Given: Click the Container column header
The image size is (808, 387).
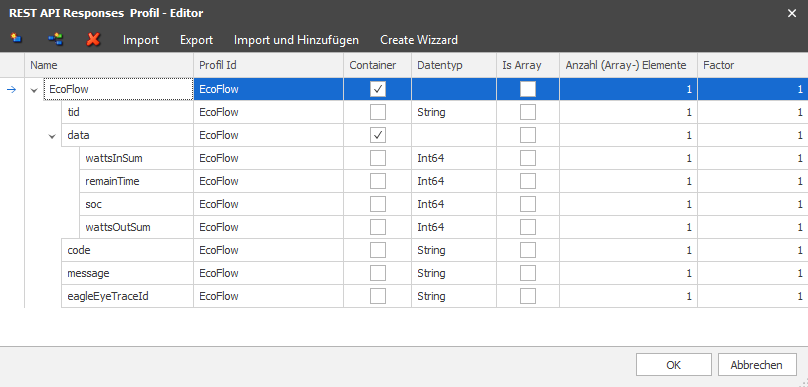Looking at the screenshot, I should click(378, 65).
